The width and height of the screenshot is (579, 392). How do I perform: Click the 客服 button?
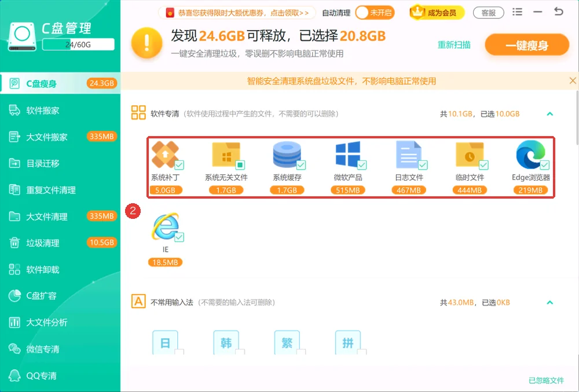(x=488, y=13)
